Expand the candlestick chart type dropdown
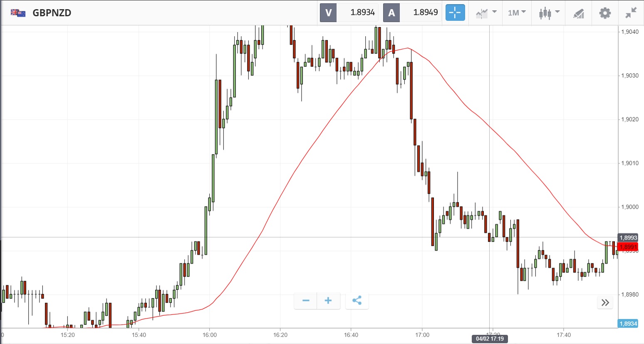Viewport: 644px width, 344px height. tap(549, 12)
